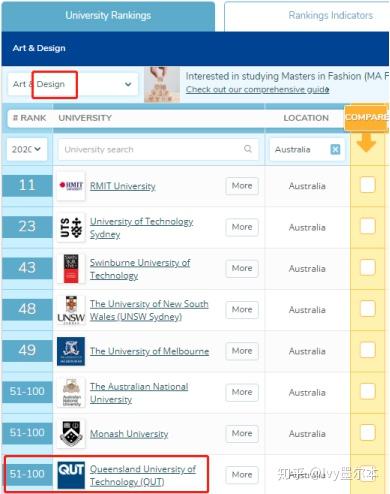Click the fashion masters ad thumbnail
This screenshot has width=390, height=494.
pos(162,84)
